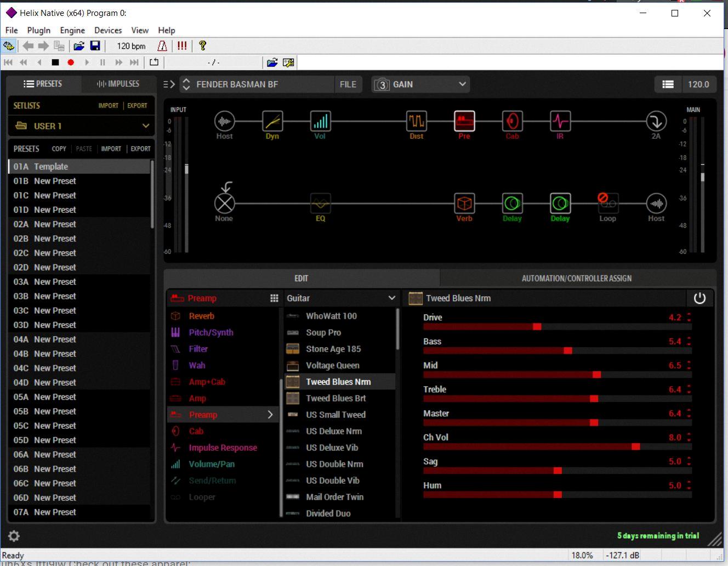Open the settings gear at bottom left
Viewport: 728px width, 566px height.
pyautogui.click(x=14, y=536)
